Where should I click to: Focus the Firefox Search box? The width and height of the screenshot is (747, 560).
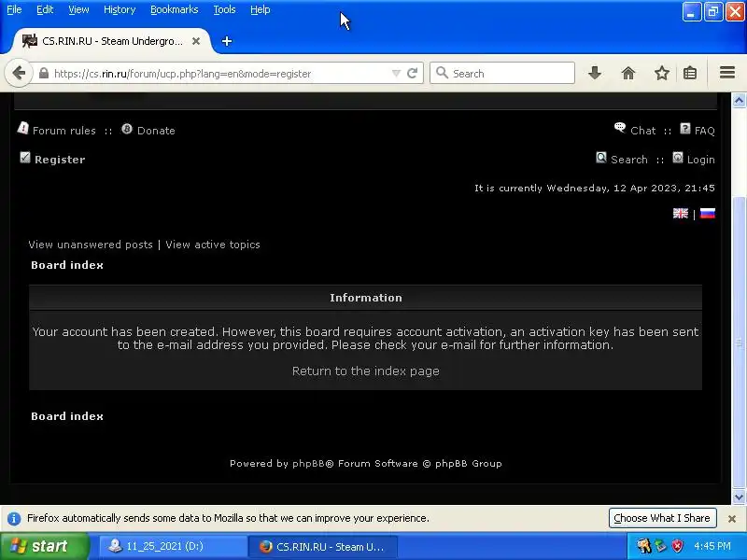(502, 74)
